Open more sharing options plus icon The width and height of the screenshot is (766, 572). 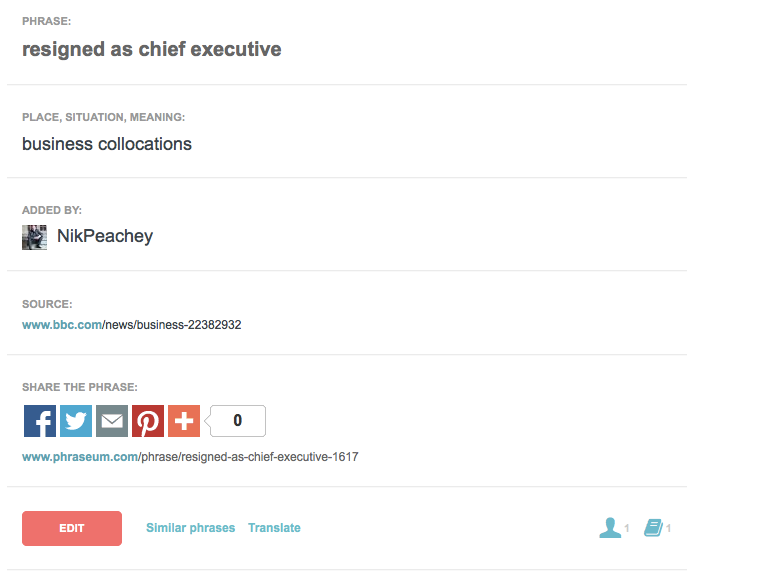tap(184, 421)
